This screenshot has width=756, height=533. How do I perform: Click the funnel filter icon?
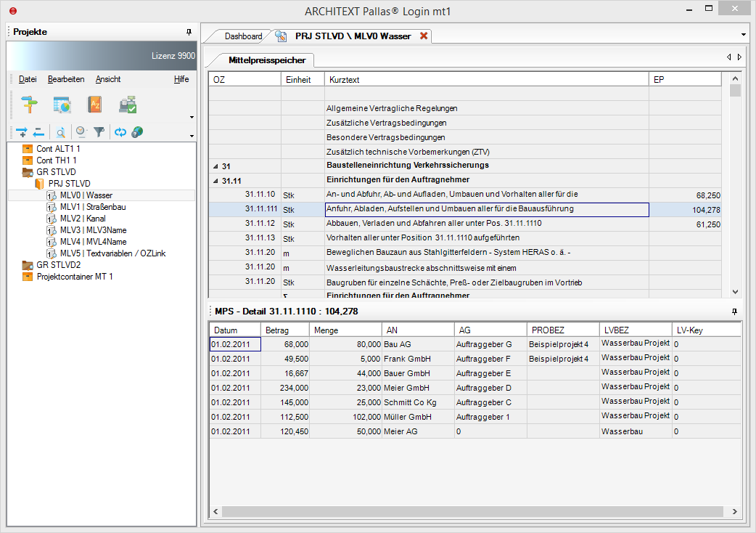click(x=99, y=131)
